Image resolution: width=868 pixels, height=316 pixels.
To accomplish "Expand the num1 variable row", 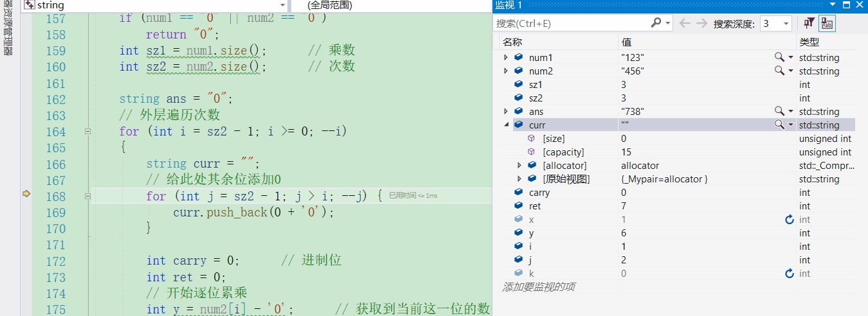I will click(506, 58).
